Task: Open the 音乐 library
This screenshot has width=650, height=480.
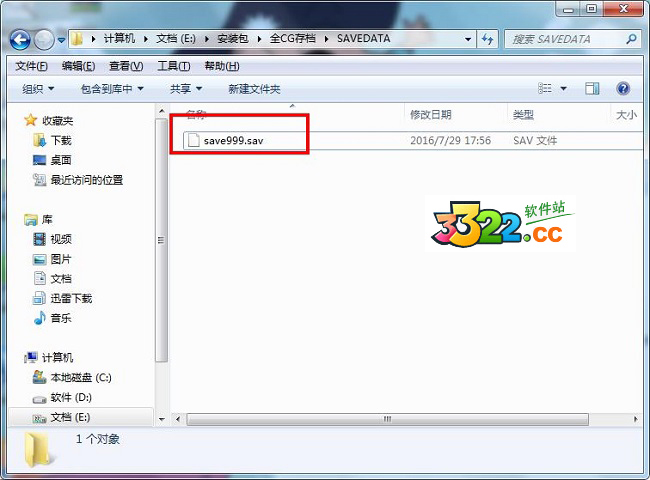Action: point(61,318)
